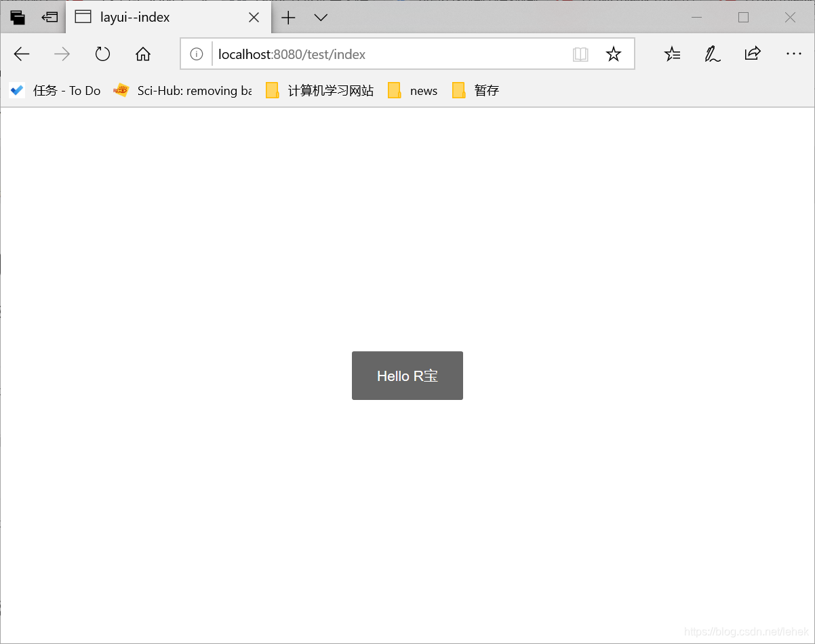Image resolution: width=815 pixels, height=644 pixels.
Task: Show site information icon
Action: [197, 54]
